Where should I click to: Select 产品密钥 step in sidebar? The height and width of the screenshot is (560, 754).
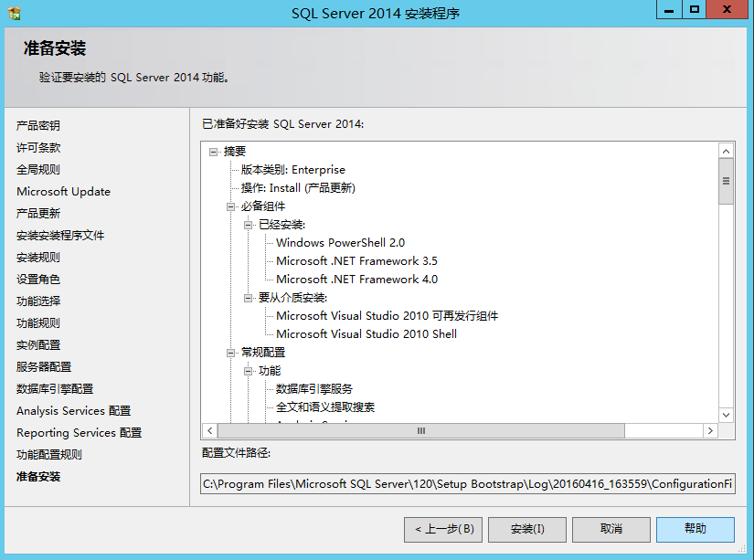[38, 126]
